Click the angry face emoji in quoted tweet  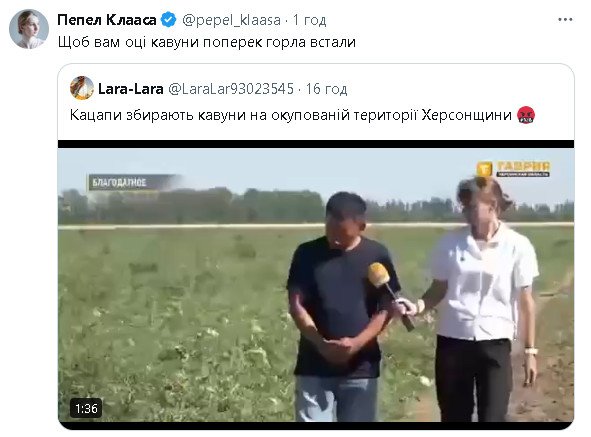(526, 115)
